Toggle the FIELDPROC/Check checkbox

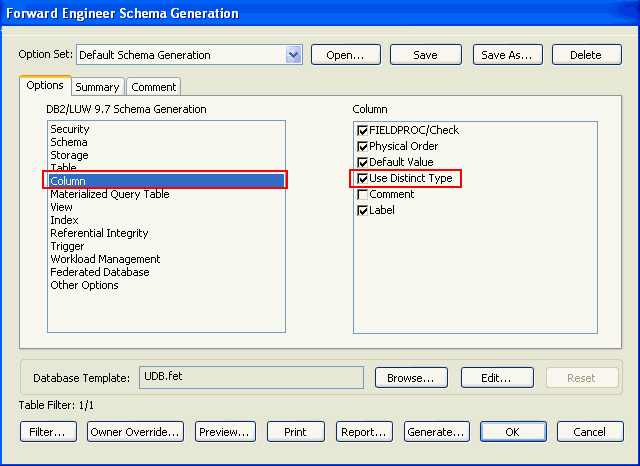(362, 131)
